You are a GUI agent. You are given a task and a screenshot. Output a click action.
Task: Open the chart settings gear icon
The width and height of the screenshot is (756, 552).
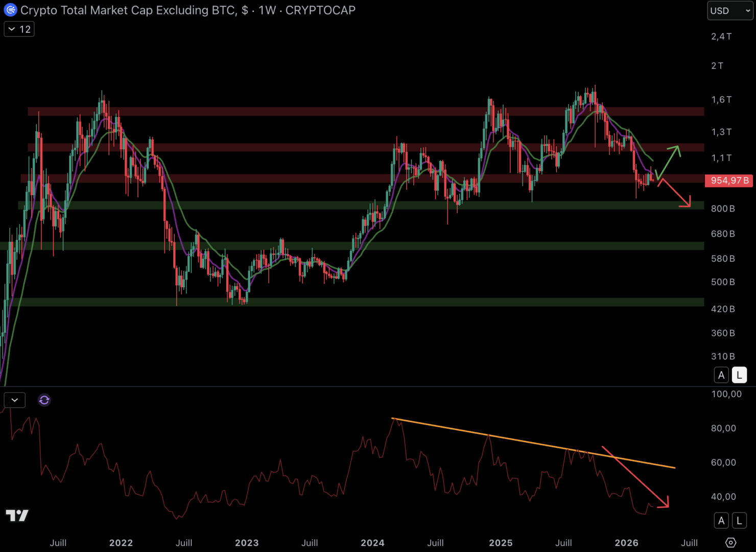(730, 542)
